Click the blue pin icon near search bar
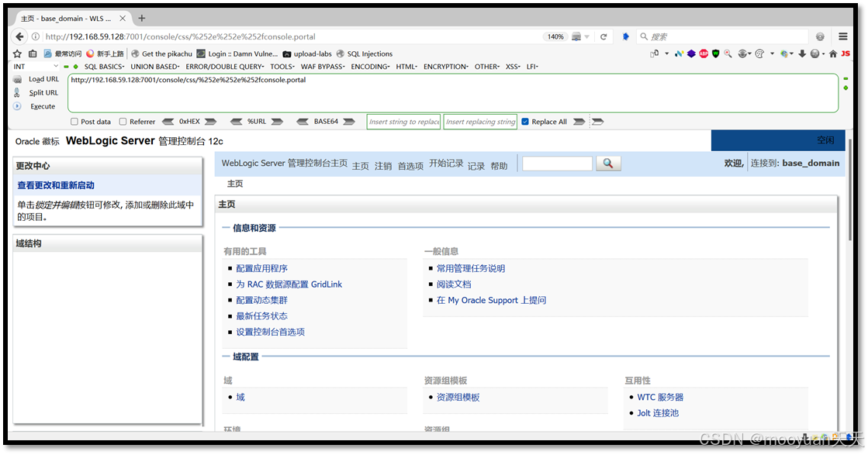This screenshot has height=455, width=868. [x=625, y=36]
